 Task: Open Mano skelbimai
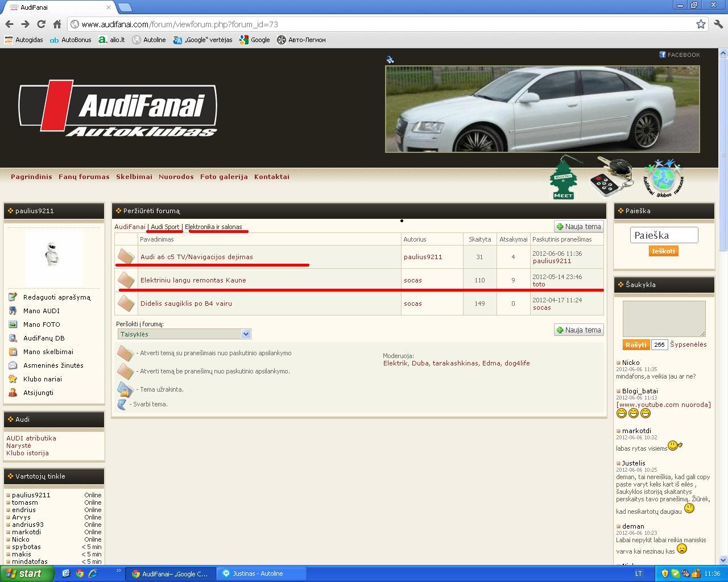point(48,352)
